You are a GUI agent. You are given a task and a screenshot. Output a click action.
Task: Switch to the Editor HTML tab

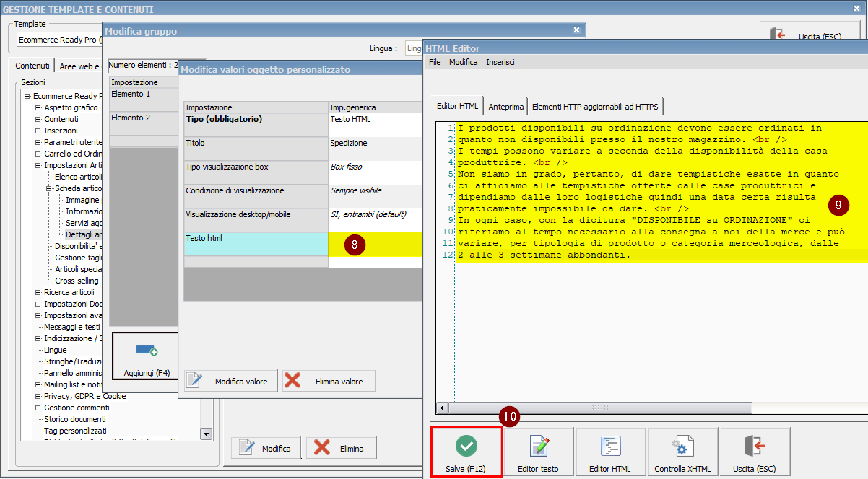click(458, 106)
